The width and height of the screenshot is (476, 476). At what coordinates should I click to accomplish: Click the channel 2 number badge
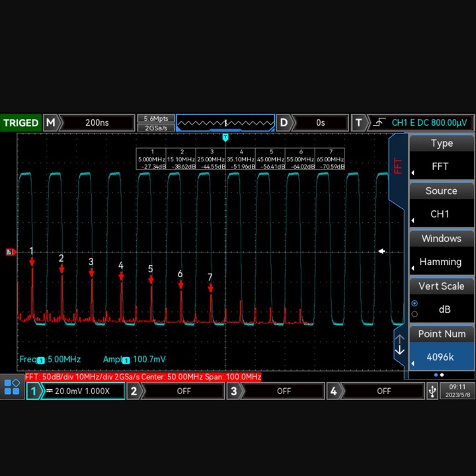[x=134, y=391]
